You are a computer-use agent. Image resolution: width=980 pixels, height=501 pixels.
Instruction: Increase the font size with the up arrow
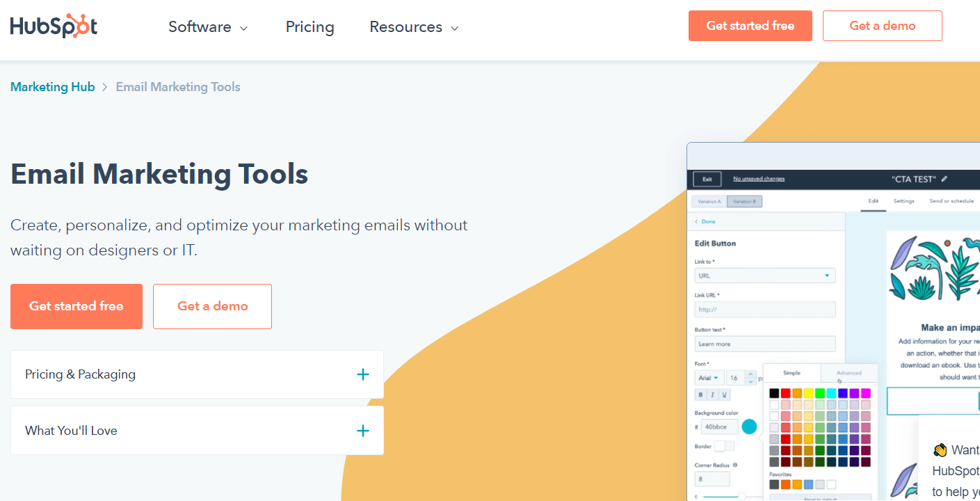pyautogui.click(x=749, y=372)
